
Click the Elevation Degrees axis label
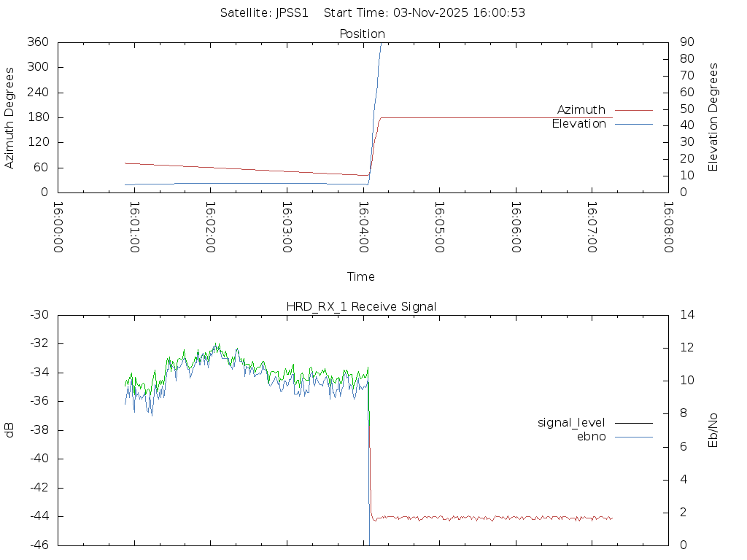pos(713,117)
